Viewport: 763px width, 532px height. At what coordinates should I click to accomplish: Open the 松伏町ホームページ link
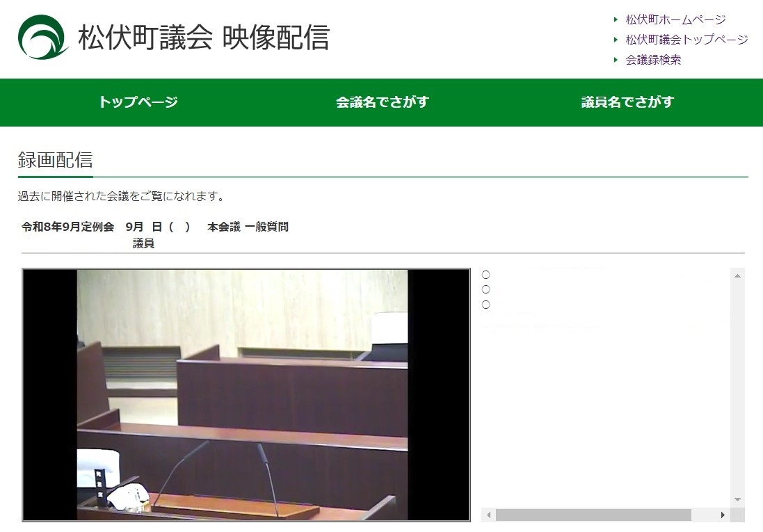pyautogui.click(x=675, y=19)
